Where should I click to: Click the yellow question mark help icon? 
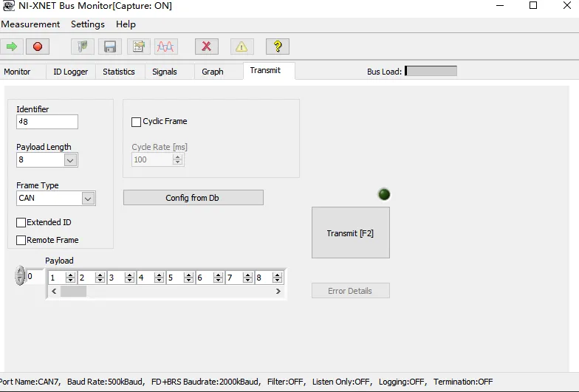pos(278,47)
